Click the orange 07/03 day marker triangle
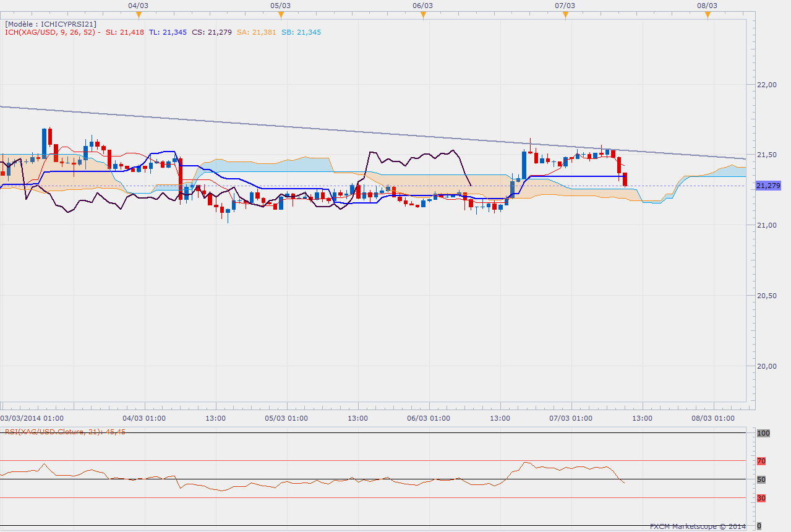Screen dimensions: 791x532 tap(565, 15)
